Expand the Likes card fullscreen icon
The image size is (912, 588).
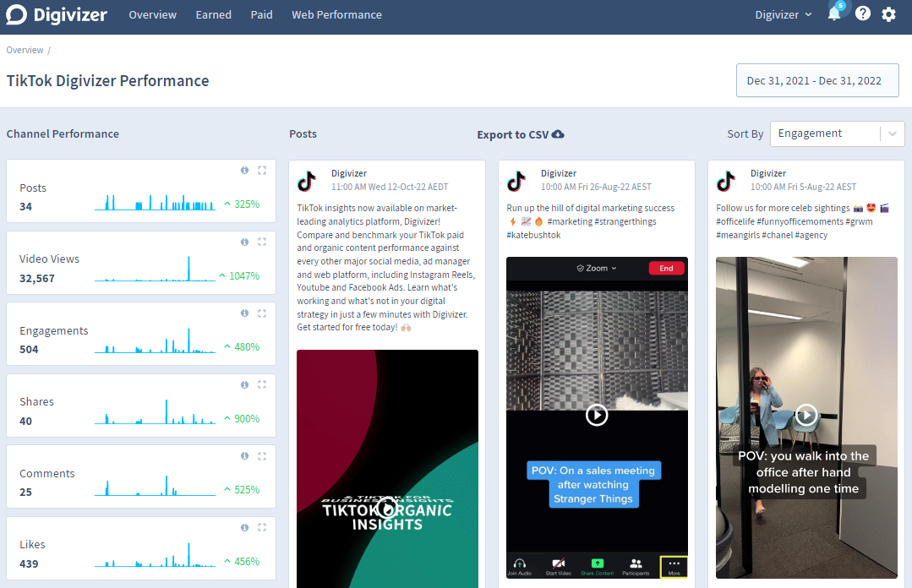(x=262, y=527)
